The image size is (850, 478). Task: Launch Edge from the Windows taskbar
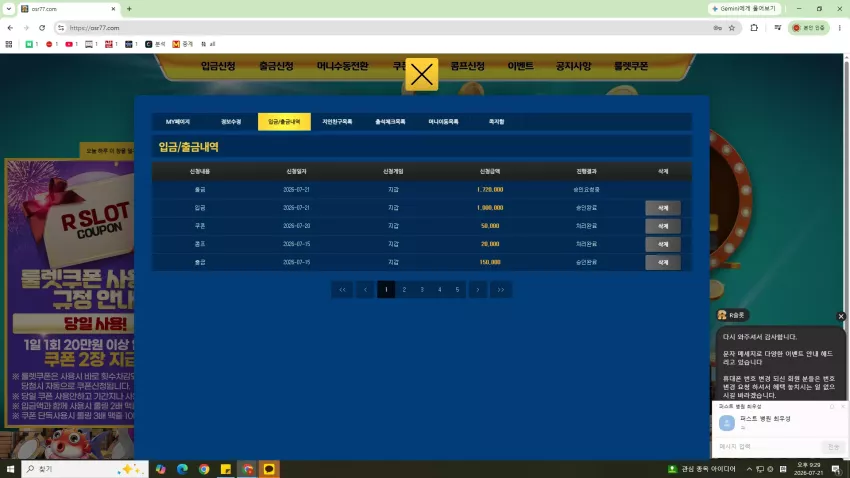tap(182, 469)
